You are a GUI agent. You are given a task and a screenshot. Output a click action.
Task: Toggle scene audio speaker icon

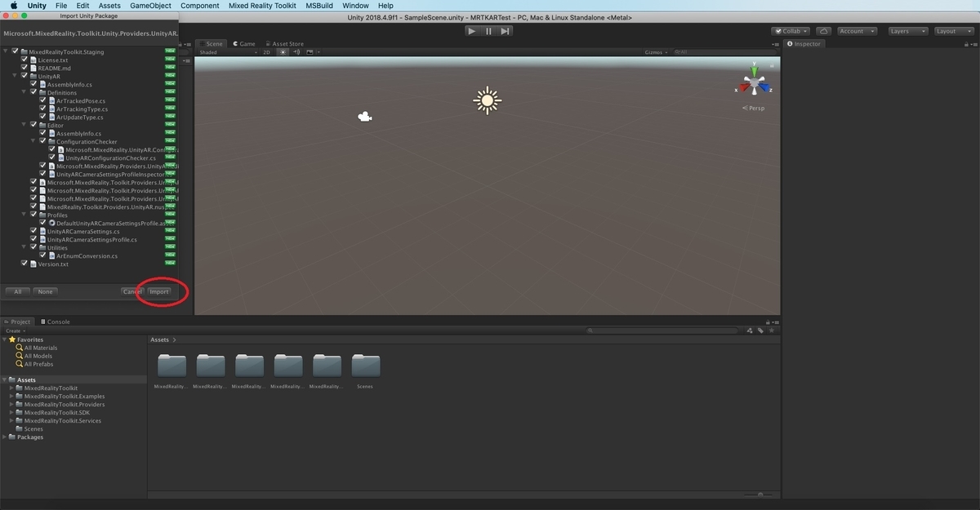(296, 52)
